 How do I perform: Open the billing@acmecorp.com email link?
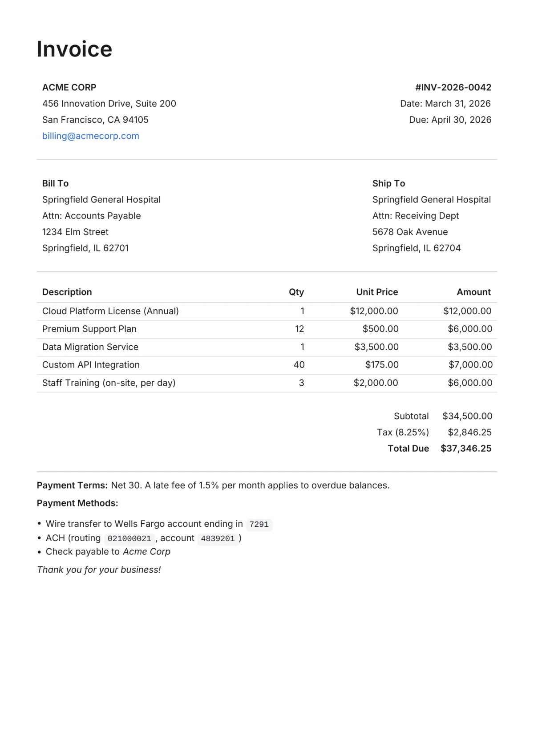[91, 136]
